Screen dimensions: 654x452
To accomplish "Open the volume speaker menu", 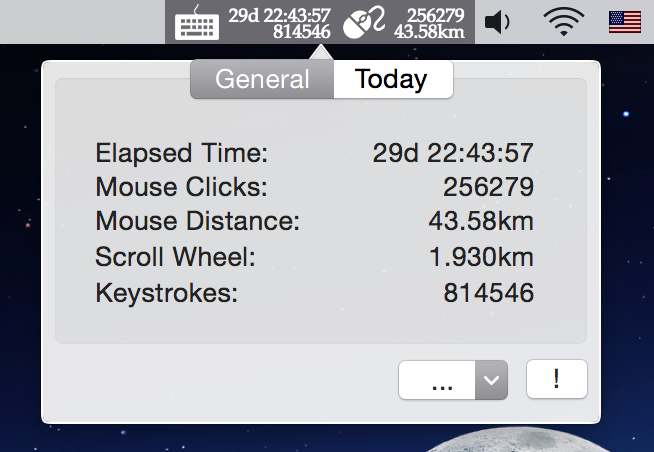I will 497,22.
